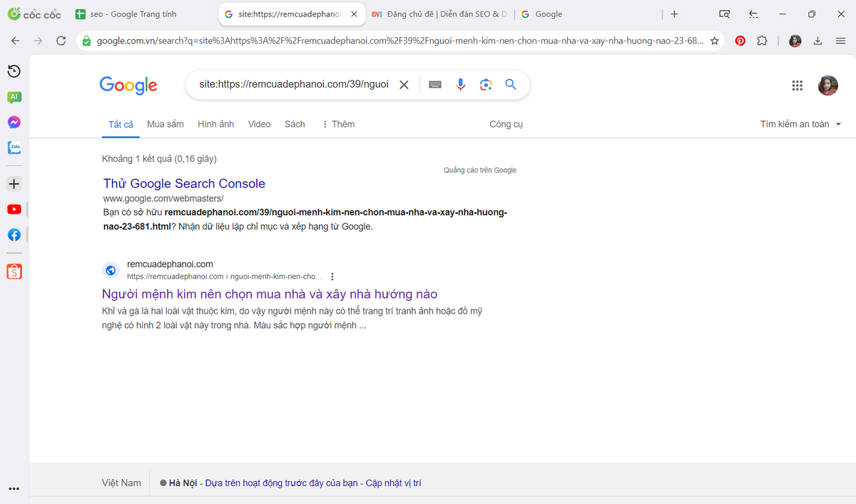Click the browser address bar URL

400,41
